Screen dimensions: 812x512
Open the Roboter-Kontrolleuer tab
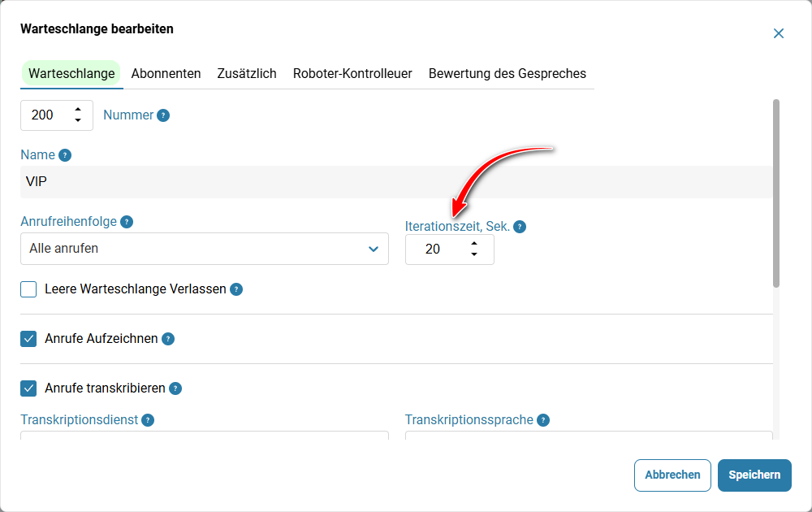click(x=352, y=74)
